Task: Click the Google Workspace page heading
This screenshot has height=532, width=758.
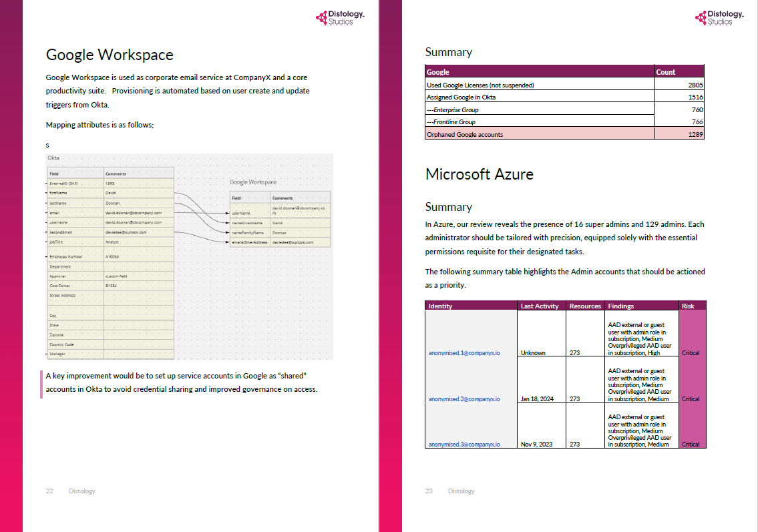Action: coord(110,55)
